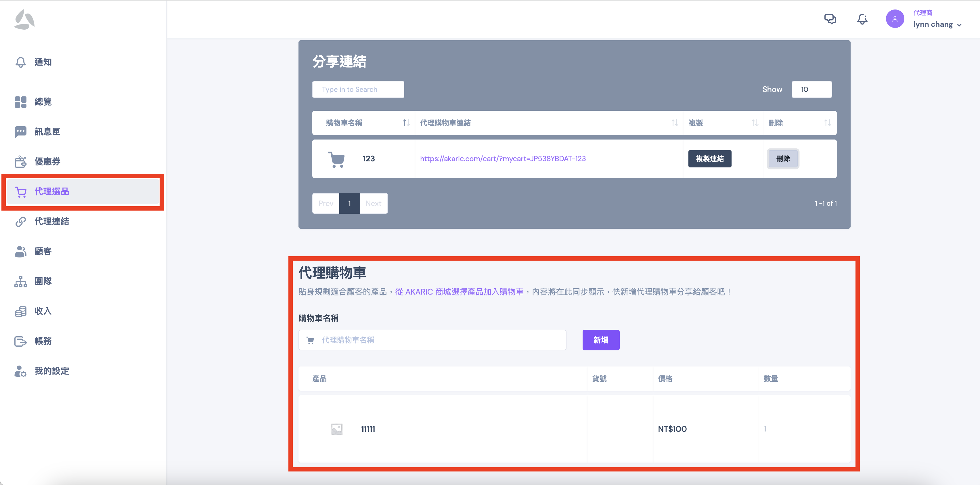Open the Show entries count selector
Viewport: 980px width, 485px height.
click(x=811, y=89)
